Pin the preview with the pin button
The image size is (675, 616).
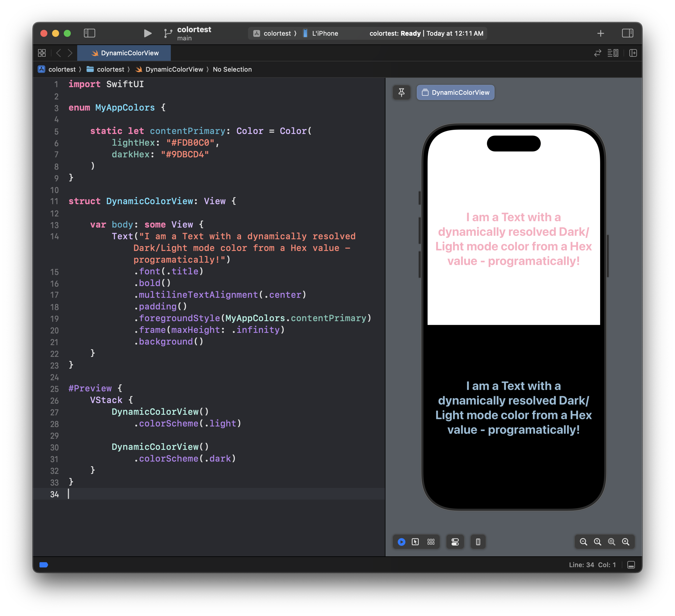[402, 92]
